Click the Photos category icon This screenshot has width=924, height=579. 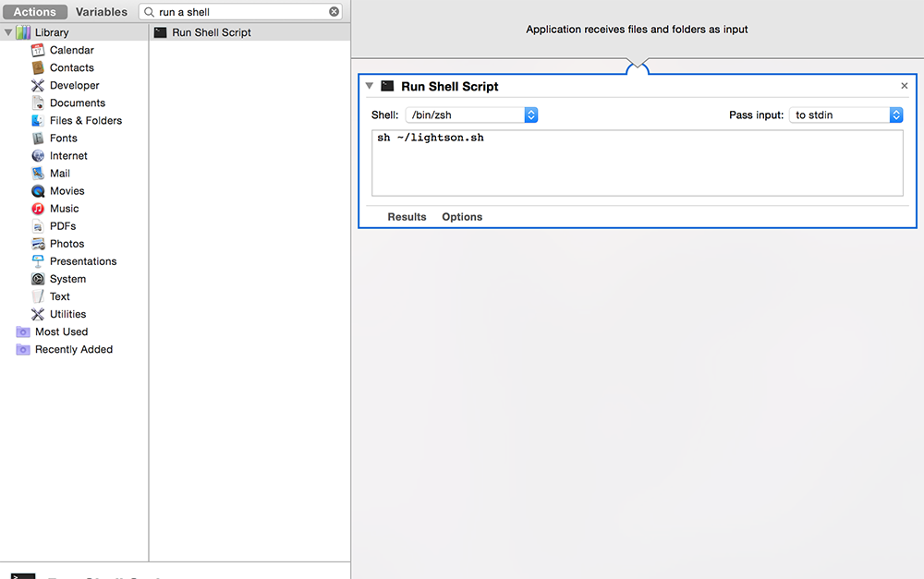(38, 244)
